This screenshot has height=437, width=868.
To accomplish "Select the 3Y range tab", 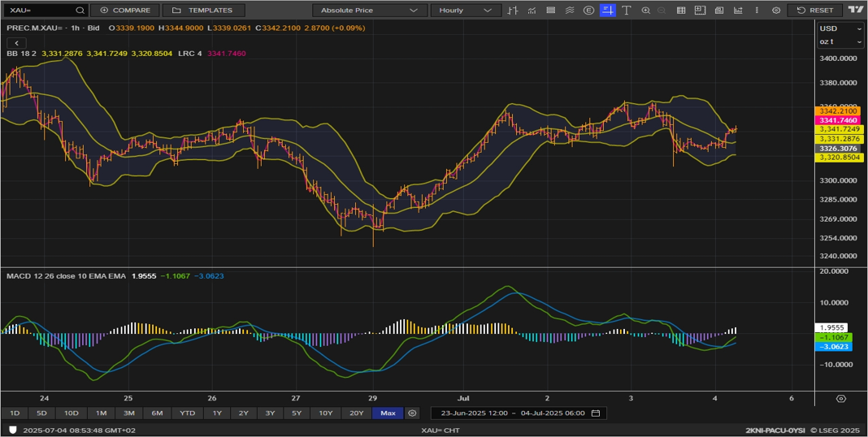I will click(x=270, y=413).
